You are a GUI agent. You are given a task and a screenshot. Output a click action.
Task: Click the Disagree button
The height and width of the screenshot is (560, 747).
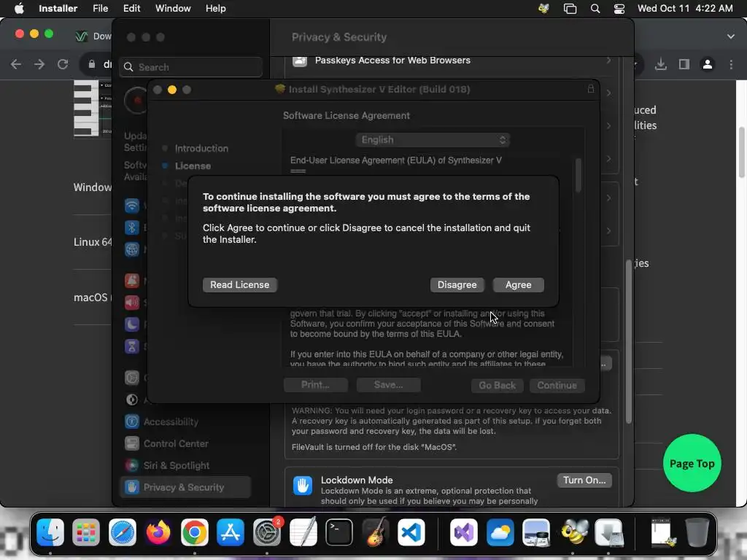point(457,285)
